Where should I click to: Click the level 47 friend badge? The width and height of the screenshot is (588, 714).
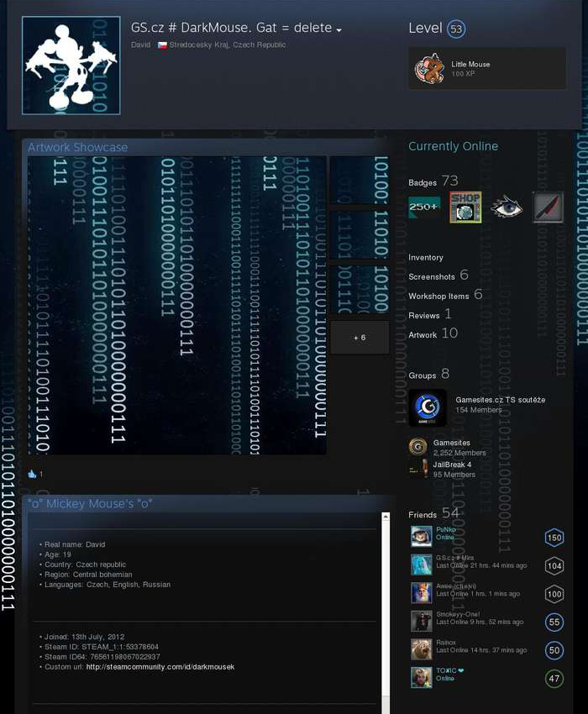[554, 679]
